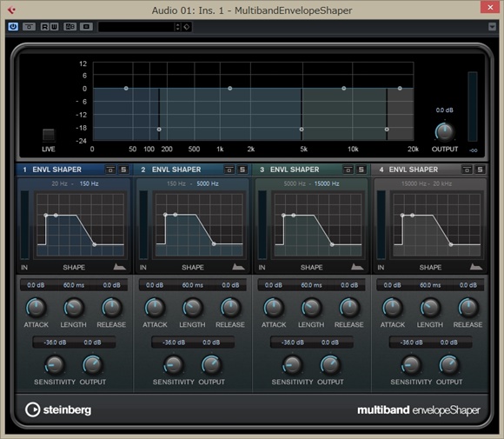This screenshot has width=504, height=439.
Task: Switch A/B settings comparison button
Action: pos(70,27)
